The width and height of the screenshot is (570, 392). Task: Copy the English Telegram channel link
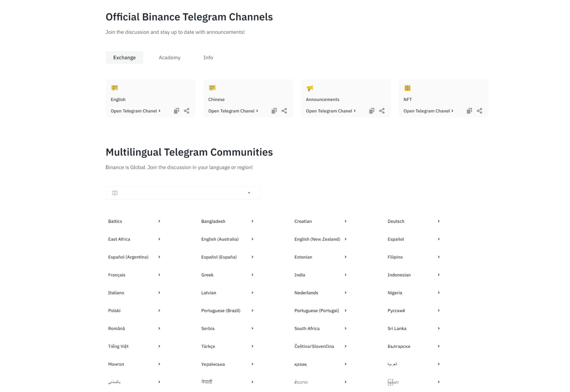[176, 111]
